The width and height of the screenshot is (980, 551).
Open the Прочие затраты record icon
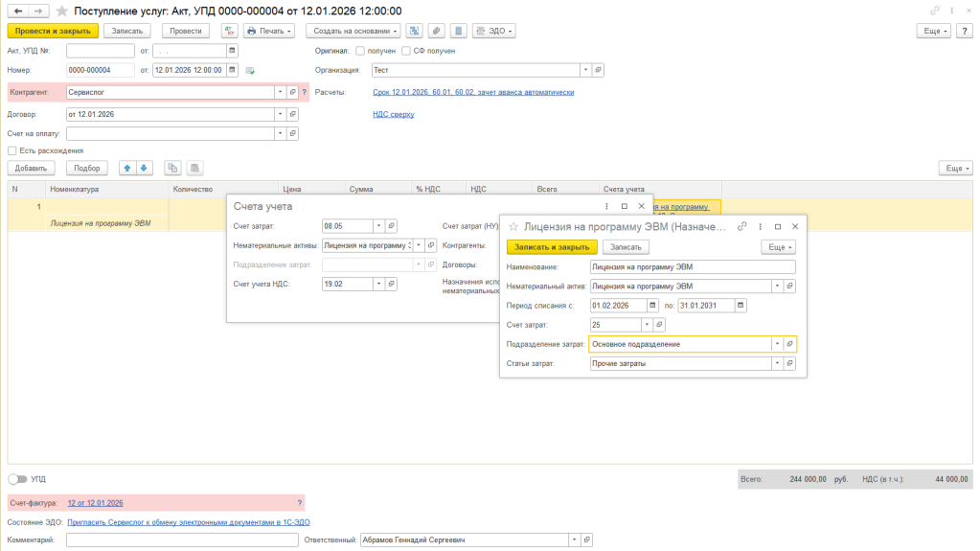click(x=790, y=363)
